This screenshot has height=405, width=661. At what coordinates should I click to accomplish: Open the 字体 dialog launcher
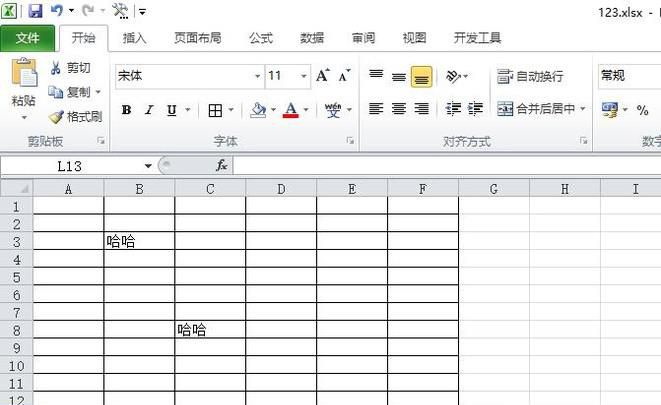coord(350,141)
